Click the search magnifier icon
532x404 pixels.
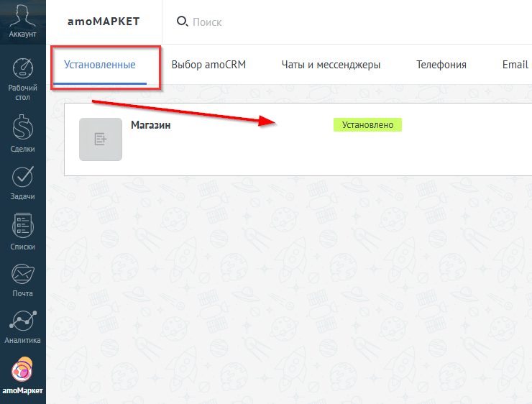pyautogui.click(x=182, y=22)
